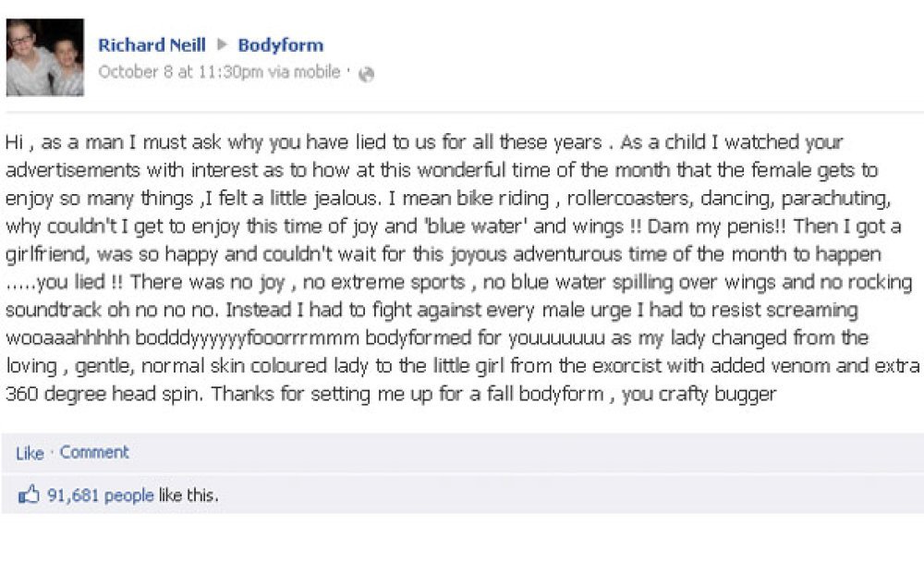The width and height of the screenshot is (924, 562).
Task: Click the word 'advertisements' in the post
Action: click(72, 170)
